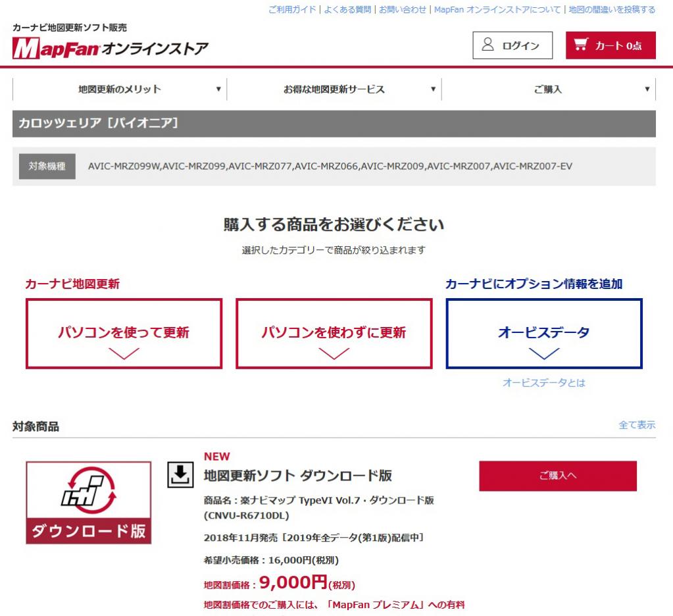Click the download arrow icon beside 地図更新ソフト
673x616 pixels.
180,475
